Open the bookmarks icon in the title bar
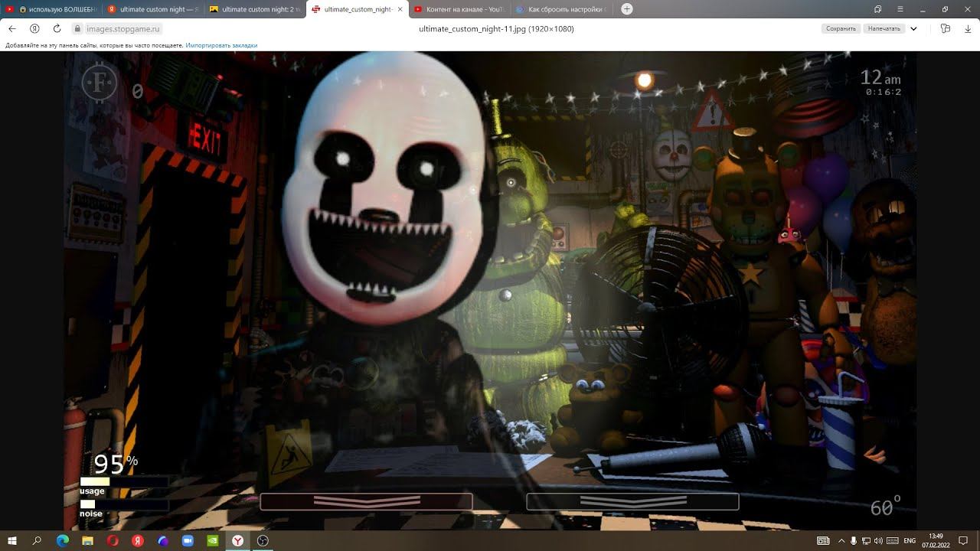Screen dimensions: 980x551 coord(877,9)
